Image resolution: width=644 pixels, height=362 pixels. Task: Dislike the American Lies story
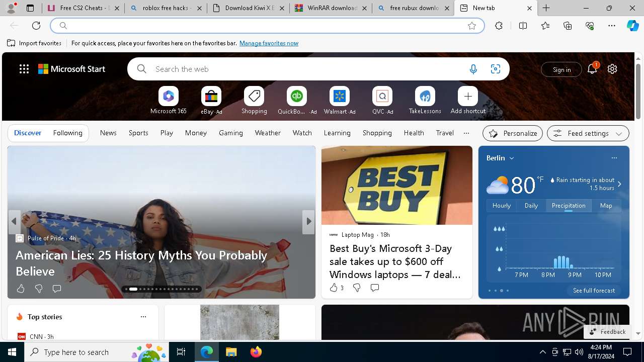tap(39, 289)
